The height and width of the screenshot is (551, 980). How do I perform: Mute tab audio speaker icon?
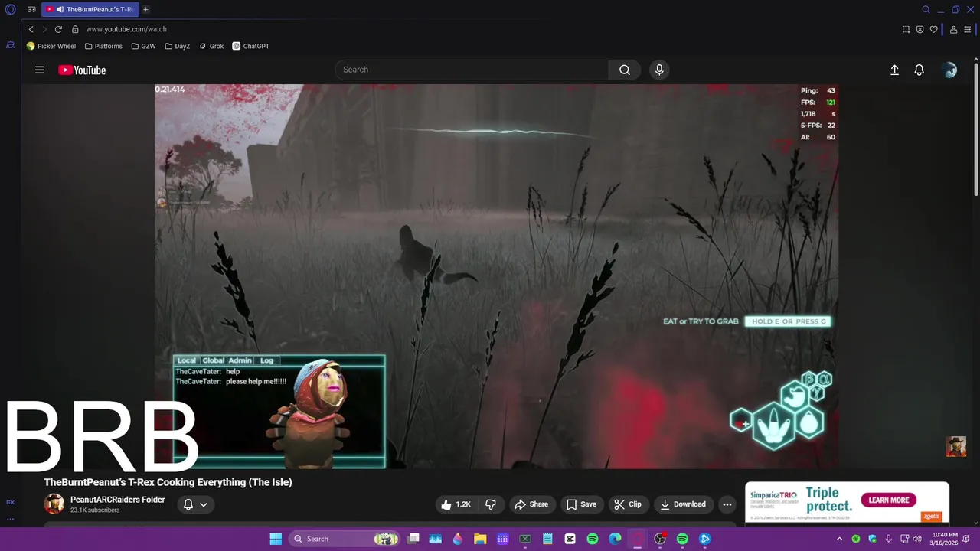[60, 10]
